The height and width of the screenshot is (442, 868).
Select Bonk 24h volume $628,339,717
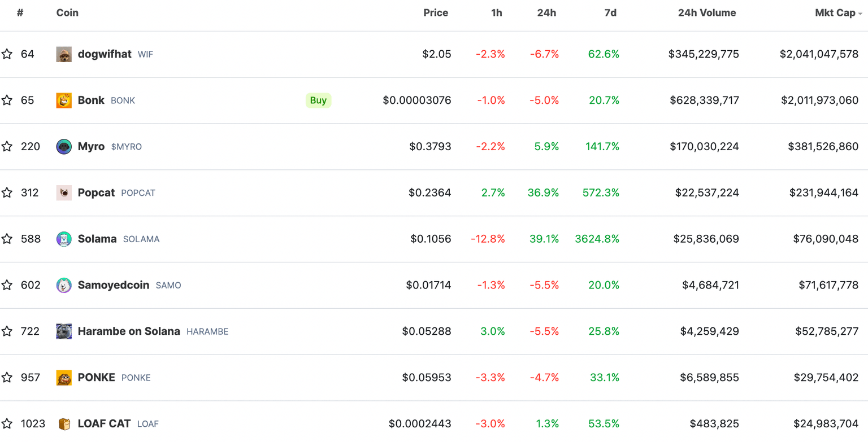pos(705,100)
